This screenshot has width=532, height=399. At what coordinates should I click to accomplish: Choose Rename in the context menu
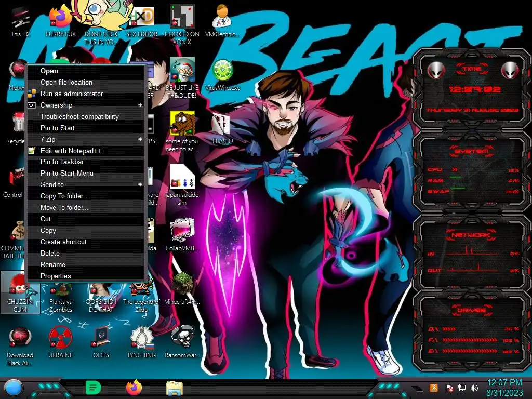tap(86, 264)
